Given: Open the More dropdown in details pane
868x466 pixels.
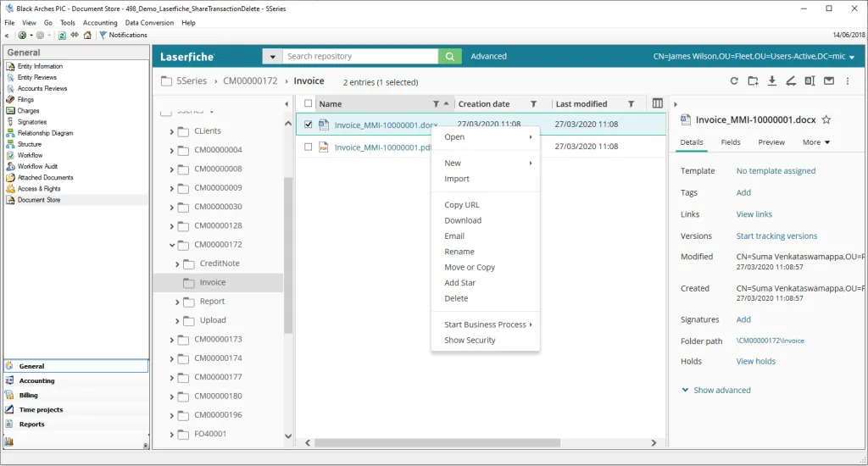Looking at the screenshot, I should click(x=816, y=142).
